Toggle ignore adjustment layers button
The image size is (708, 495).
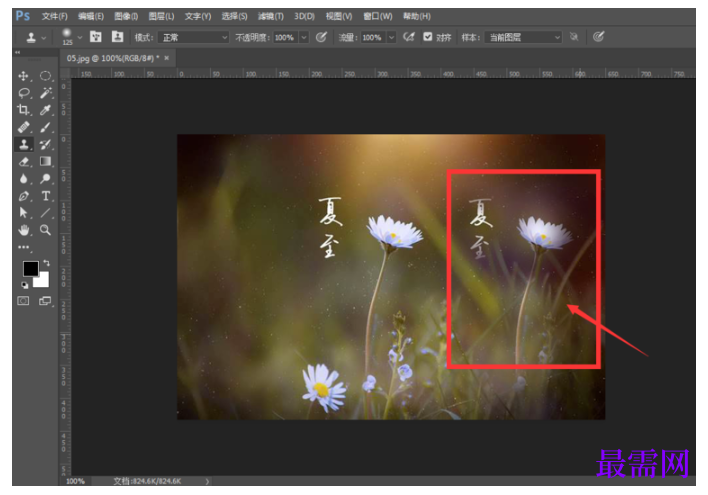point(574,37)
